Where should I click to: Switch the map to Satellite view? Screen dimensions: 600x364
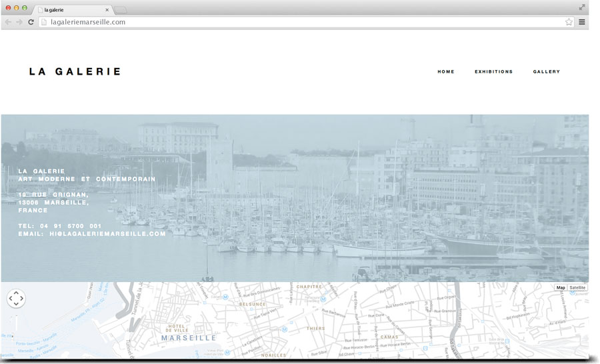pos(577,287)
